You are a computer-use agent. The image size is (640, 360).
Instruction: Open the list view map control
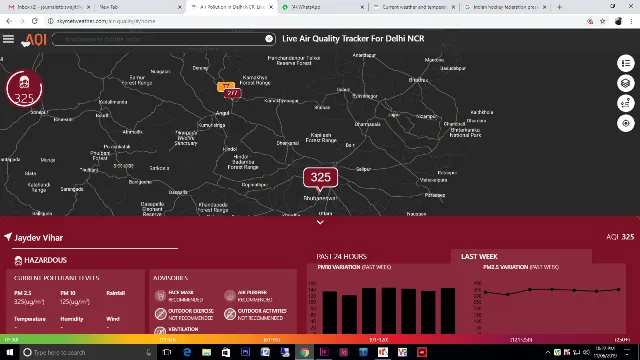pyautogui.click(x=625, y=63)
